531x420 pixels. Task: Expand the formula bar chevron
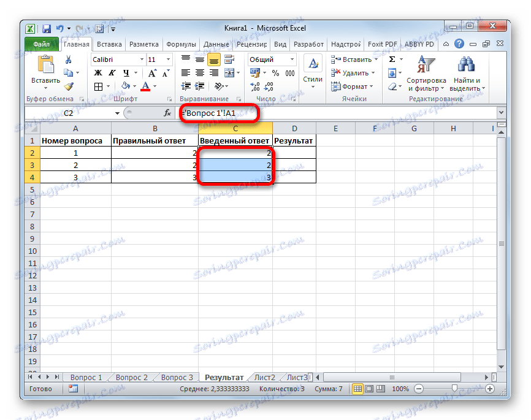click(501, 112)
